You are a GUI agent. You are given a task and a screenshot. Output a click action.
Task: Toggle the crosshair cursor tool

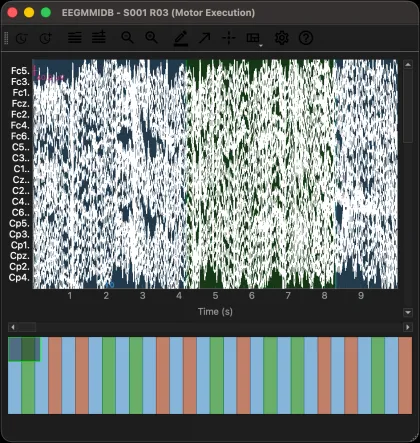(229, 38)
